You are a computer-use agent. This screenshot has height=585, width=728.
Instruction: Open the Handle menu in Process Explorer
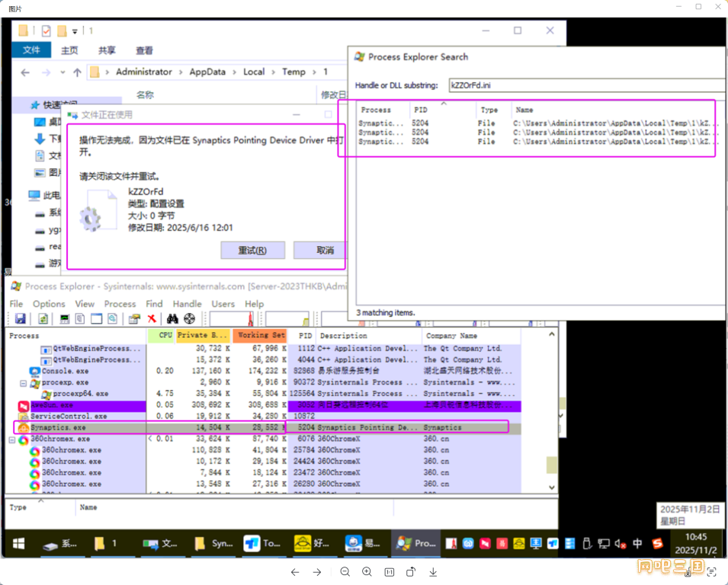tap(187, 304)
